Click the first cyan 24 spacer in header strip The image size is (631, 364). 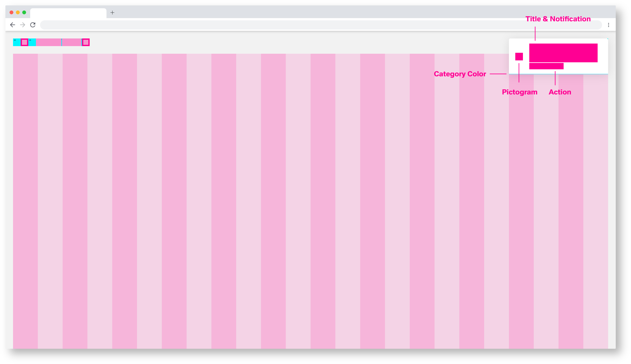[17, 42]
